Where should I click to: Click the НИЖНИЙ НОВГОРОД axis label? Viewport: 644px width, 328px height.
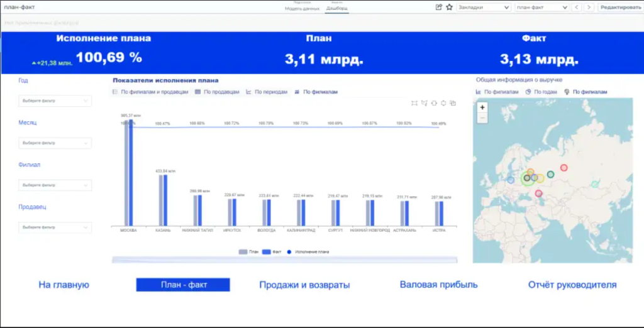tap(370, 231)
